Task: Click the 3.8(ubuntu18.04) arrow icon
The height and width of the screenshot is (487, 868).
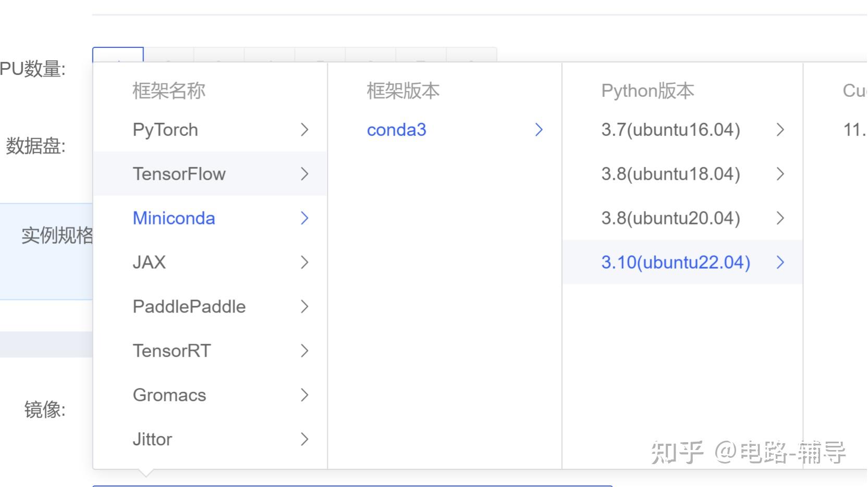Action: tap(780, 174)
